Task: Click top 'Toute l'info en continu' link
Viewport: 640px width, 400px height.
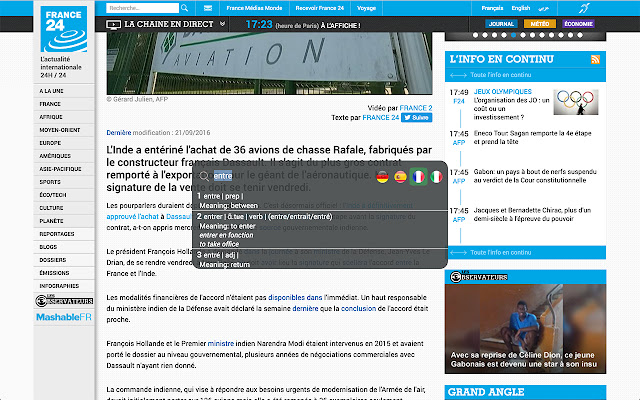Action: point(500,75)
